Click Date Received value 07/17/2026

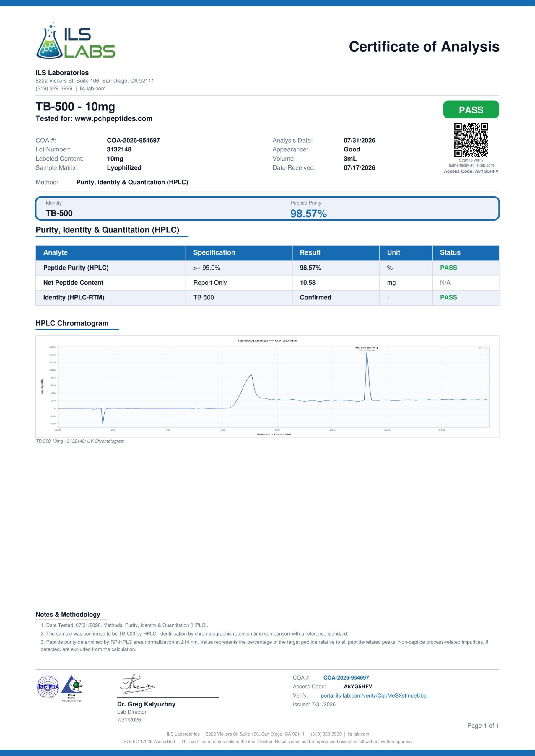tap(359, 168)
